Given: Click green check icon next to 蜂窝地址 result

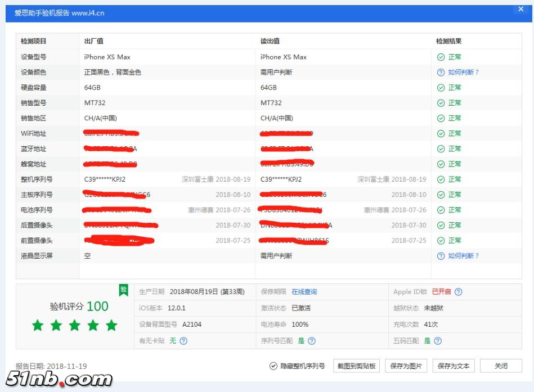Looking at the screenshot, I should pyautogui.click(x=441, y=164).
